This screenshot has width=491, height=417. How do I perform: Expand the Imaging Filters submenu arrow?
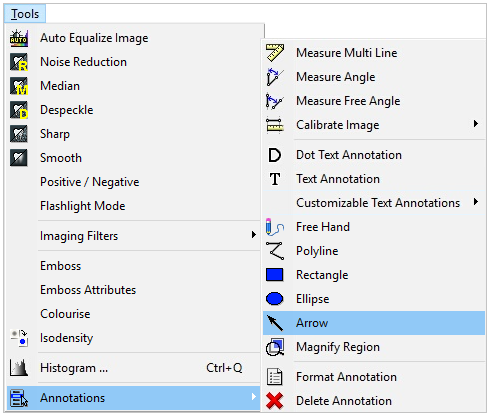tap(254, 235)
